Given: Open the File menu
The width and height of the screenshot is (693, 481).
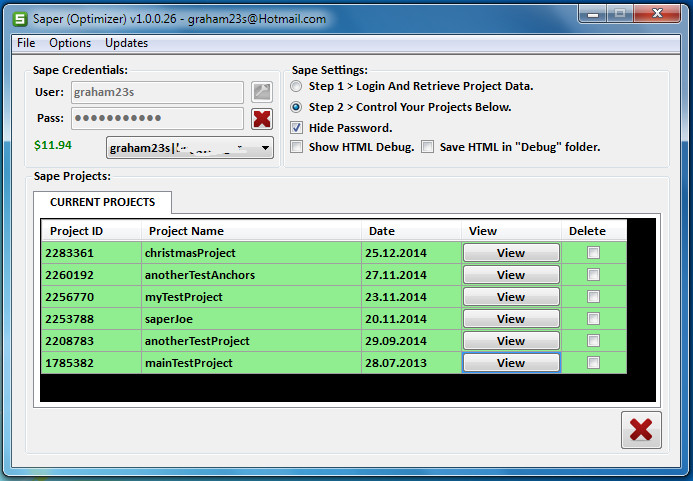Looking at the screenshot, I should click(x=26, y=43).
